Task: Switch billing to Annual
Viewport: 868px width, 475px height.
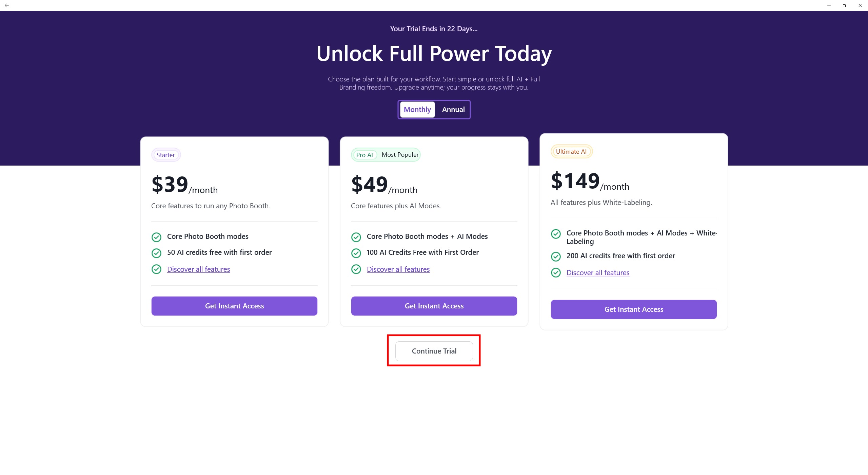Action: pyautogui.click(x=453, y=110)
